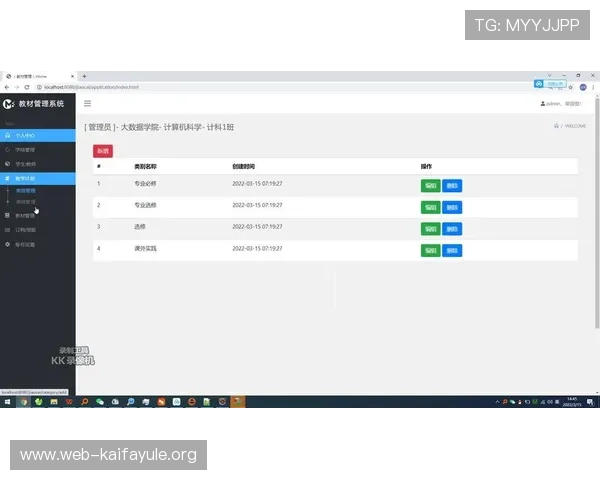The height and width of the screenshot is (480, 600).
Task: Select the 类别管理 submenu item
Action: tap(26, 190)
